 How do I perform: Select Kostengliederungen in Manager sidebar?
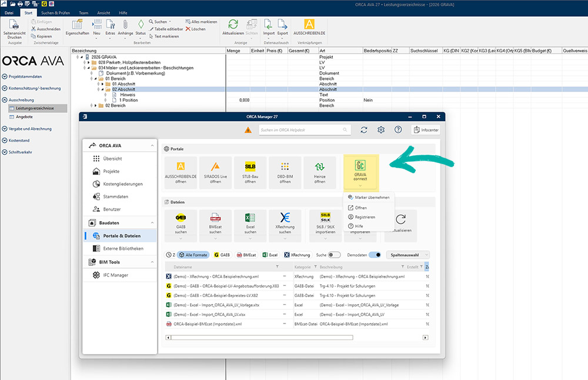(x=123, y=184)
